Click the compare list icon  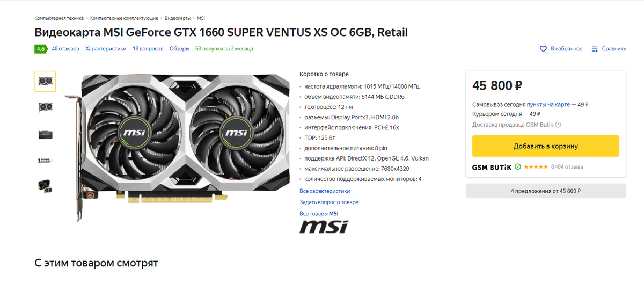[x=595, y=49]
